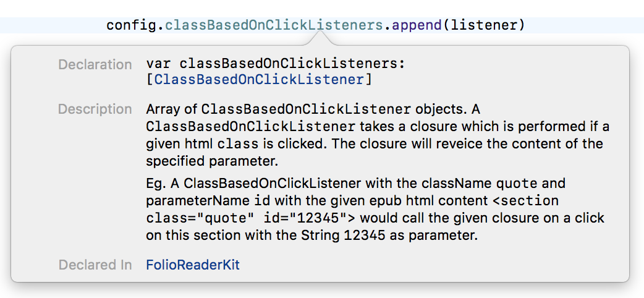The height and width of the screenshot is (298, 644).
Task: Open the FolioReaderKit declared-in link
Action: (x=193, y=265)
